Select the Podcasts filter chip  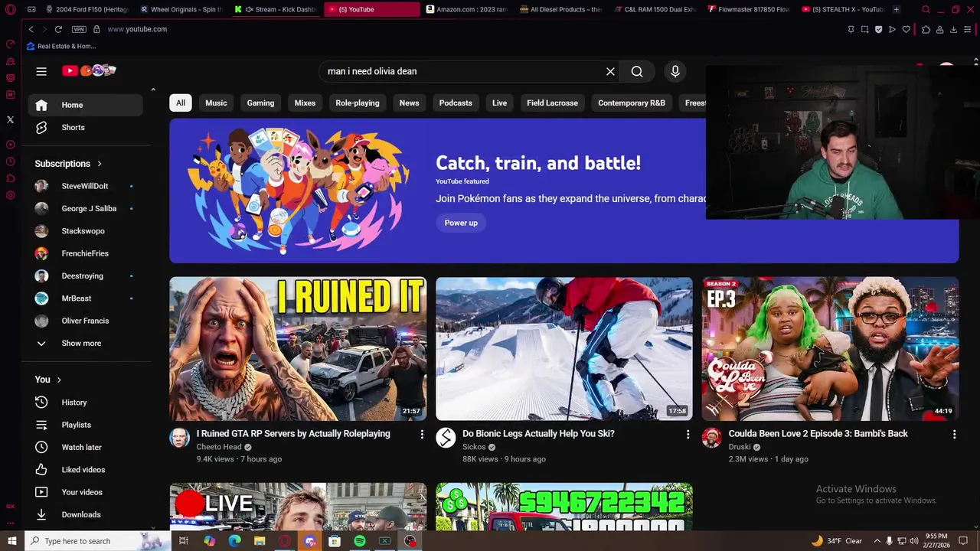pyautogui.click(x=456, y=103)
